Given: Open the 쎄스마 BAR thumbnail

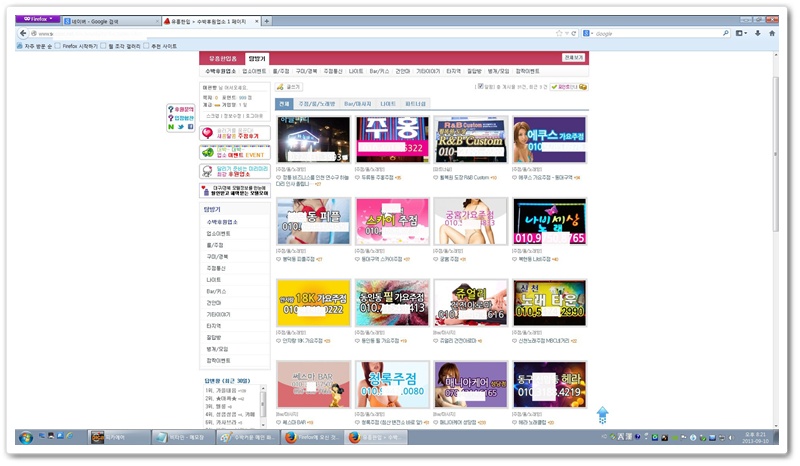Looking at the screenshot, I should click(x=314, y=384).
